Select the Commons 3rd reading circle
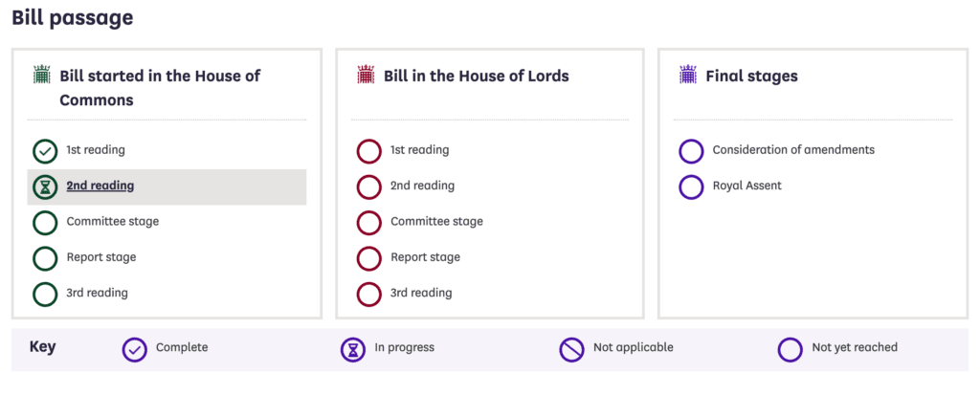The width and height of the screenshot is (980, 395). 44,294
